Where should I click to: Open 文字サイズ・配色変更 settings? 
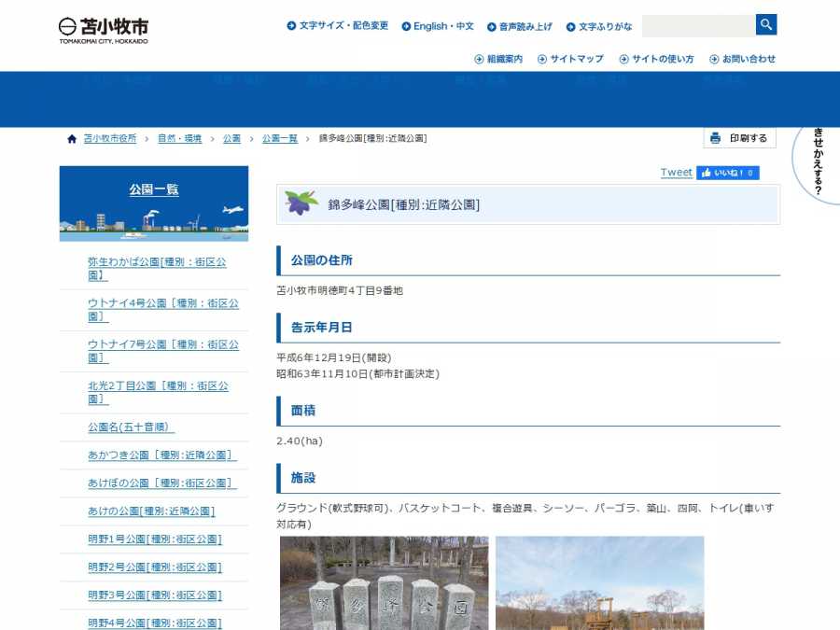338,26
